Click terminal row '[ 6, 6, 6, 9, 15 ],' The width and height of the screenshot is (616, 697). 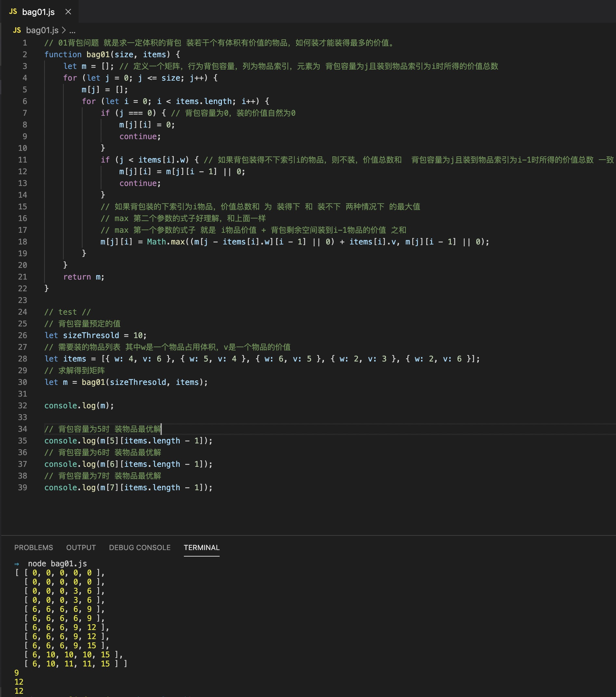click(x=66, y=646)
